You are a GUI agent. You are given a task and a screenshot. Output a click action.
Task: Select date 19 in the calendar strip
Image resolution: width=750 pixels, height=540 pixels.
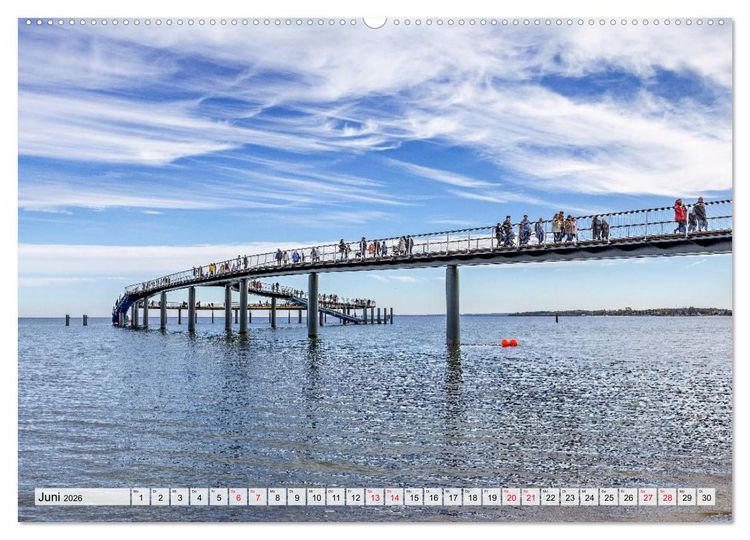click(492, 497)
